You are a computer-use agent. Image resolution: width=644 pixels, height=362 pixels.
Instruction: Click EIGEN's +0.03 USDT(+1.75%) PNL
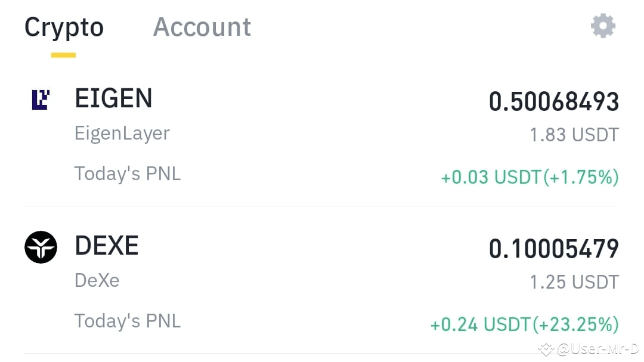coord(530,177)
